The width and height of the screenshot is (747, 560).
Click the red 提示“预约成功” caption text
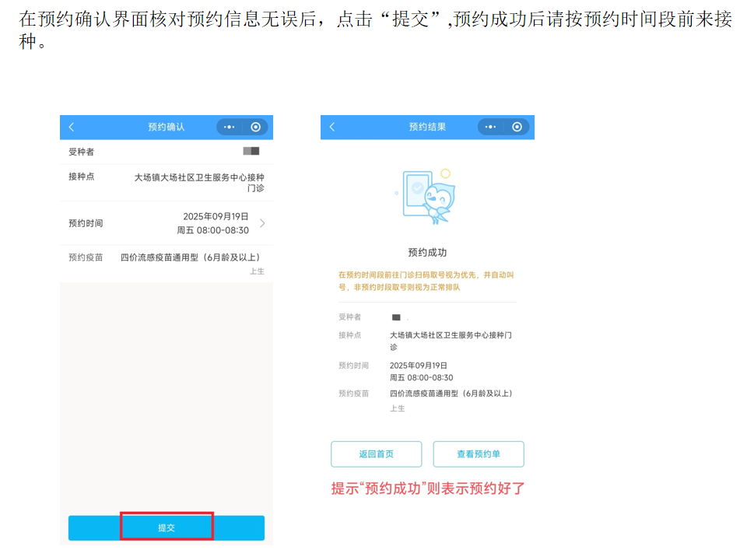(x=428, y=489)
